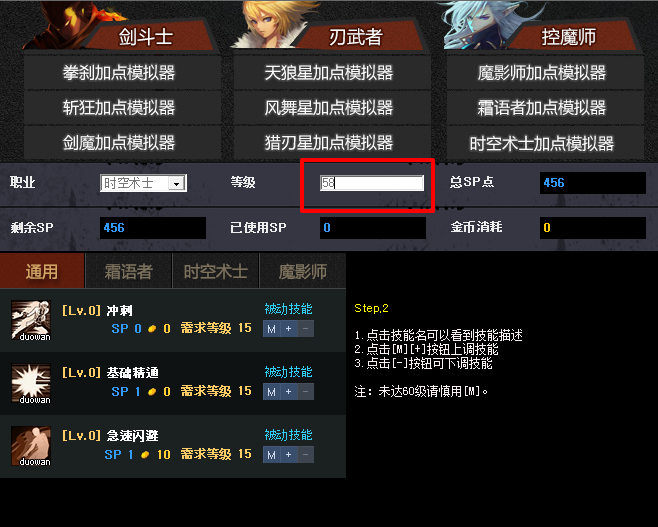Add a point to 急速闪避 with plus
The width and height of the screenshot is (658, 527).
[288, 454]
